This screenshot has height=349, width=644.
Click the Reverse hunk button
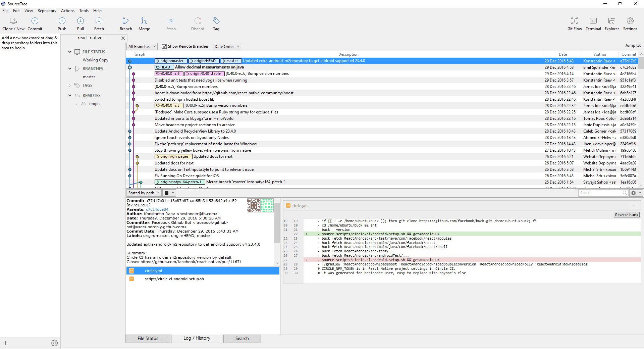(627, 215)
